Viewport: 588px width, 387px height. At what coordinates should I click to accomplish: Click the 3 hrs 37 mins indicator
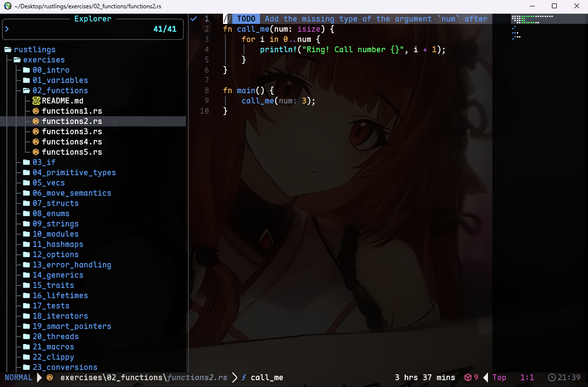click(425, 378)
